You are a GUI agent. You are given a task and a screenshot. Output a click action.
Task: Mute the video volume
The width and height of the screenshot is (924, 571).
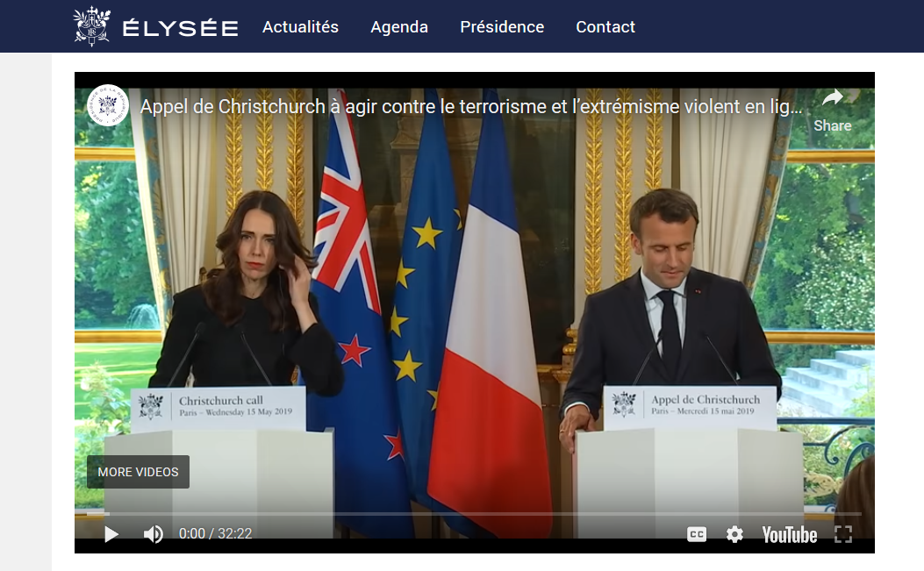tap(154, 534)
